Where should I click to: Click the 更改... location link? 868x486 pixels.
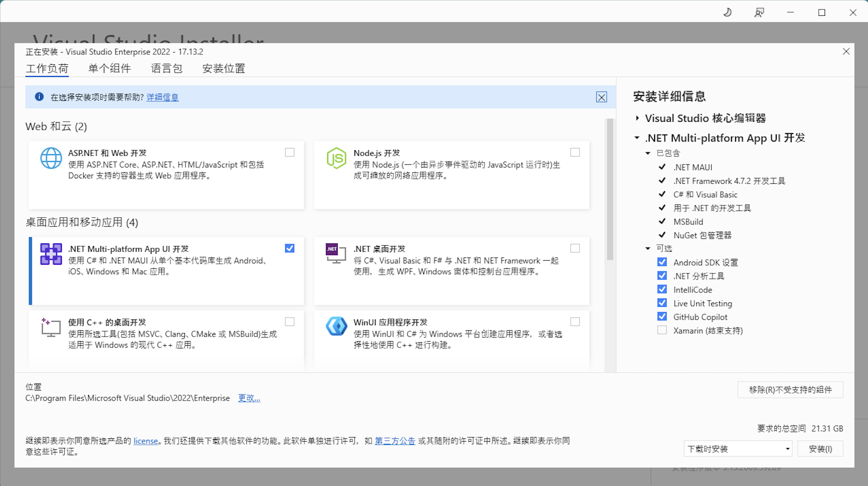pyautogui.click(x=249, y=398)
